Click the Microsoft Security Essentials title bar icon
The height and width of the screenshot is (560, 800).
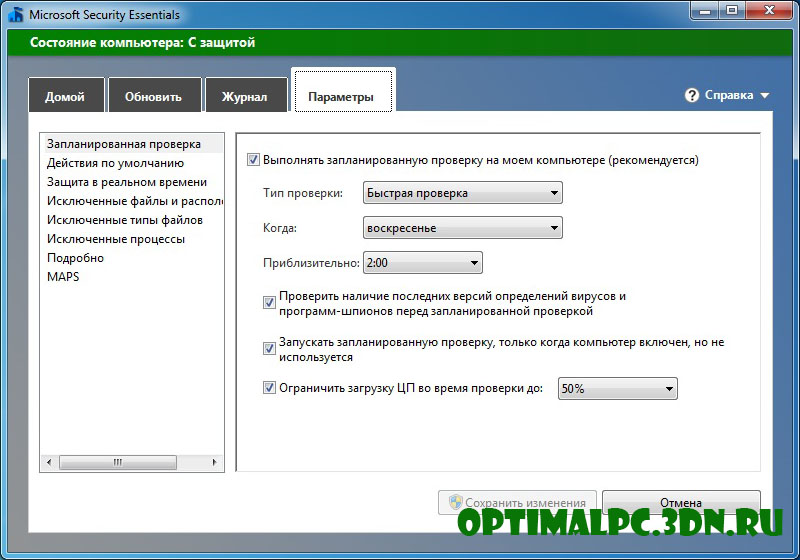click(16, 14)
